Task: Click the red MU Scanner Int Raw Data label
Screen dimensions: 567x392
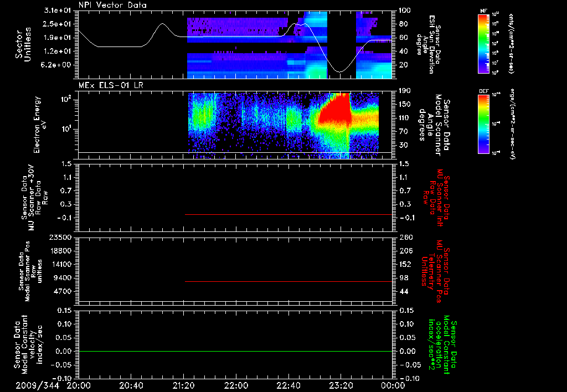Action: tap(436, 198)
